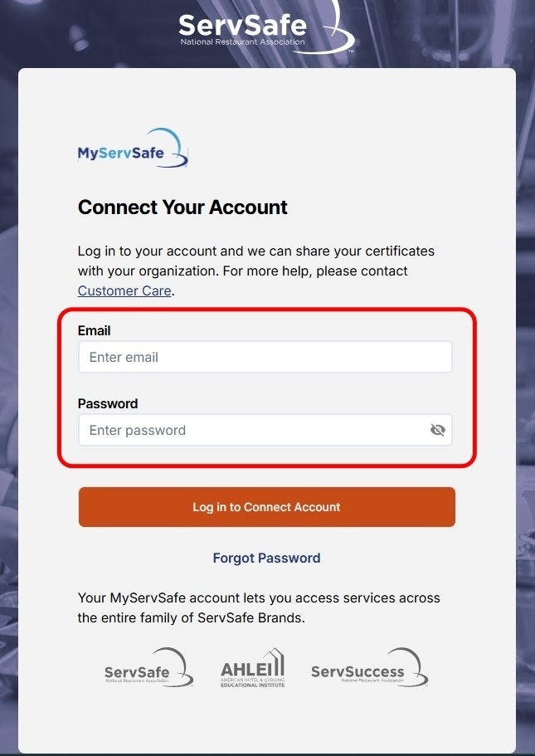Open the Forgot Password link

point(266,558)
